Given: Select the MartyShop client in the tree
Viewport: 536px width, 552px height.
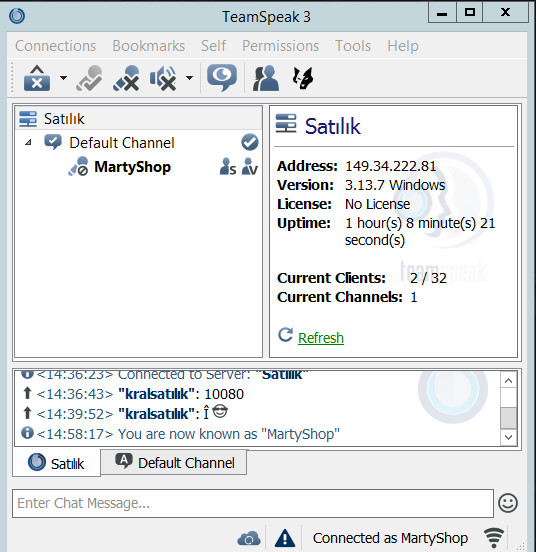Looking at the screenshot, I should tap(132, 167).
